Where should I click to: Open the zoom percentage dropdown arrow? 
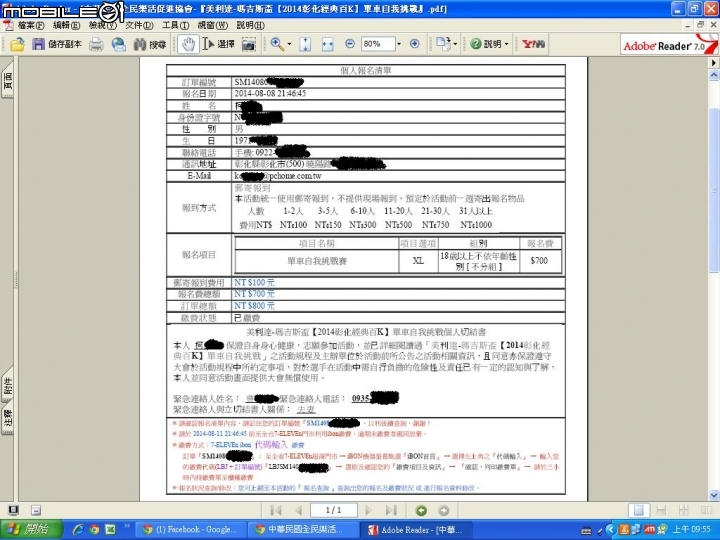pos(399,44)
